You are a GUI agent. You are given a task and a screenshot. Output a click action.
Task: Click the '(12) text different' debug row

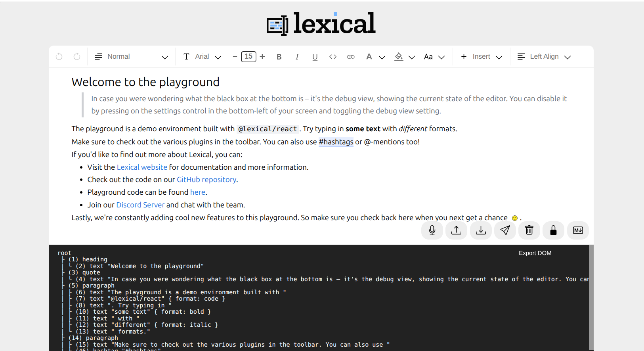point(147,325)
